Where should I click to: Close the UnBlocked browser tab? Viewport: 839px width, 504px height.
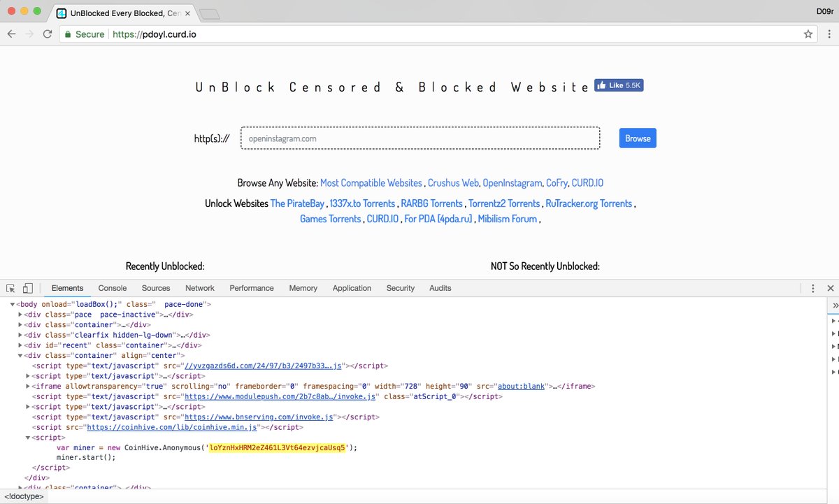point(187,13)
